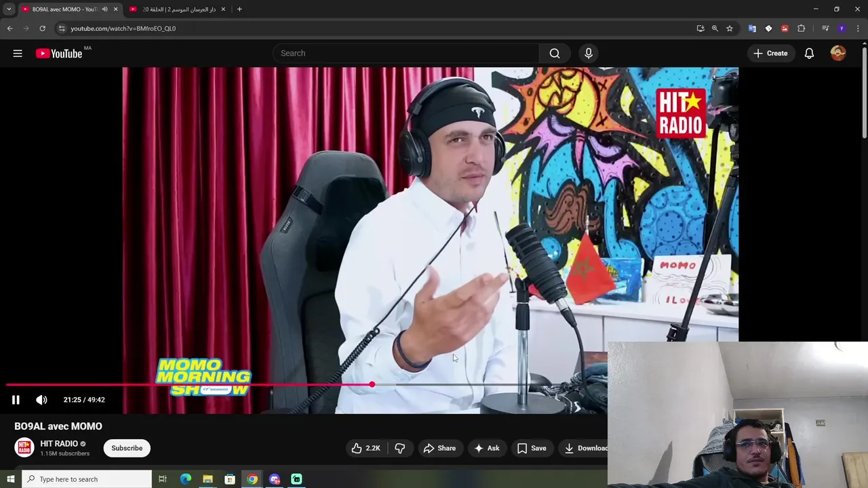Open the YouTube guide hamburger menu
Viewport: 868px width, 488px height.
tap(18, 54)
